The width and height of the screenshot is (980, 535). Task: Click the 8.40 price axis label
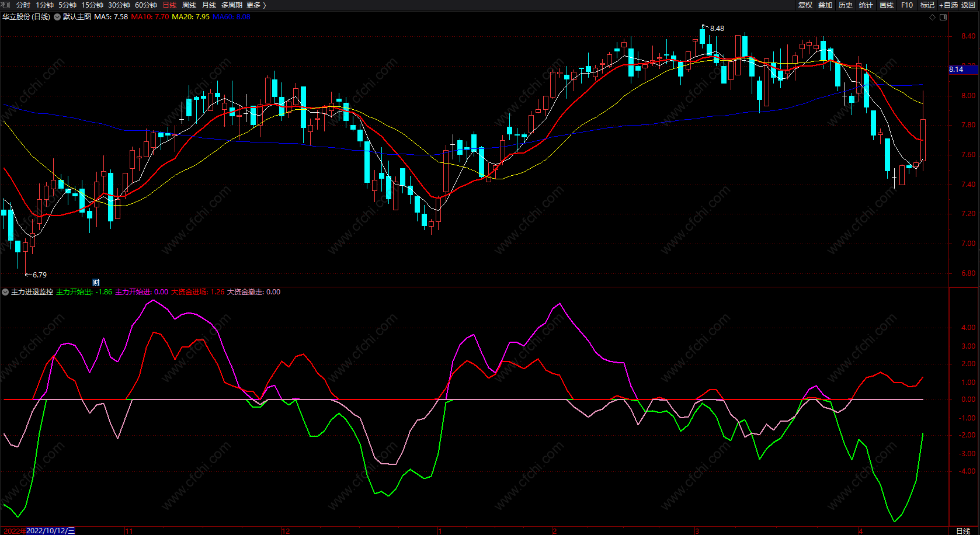pos(968,36)
